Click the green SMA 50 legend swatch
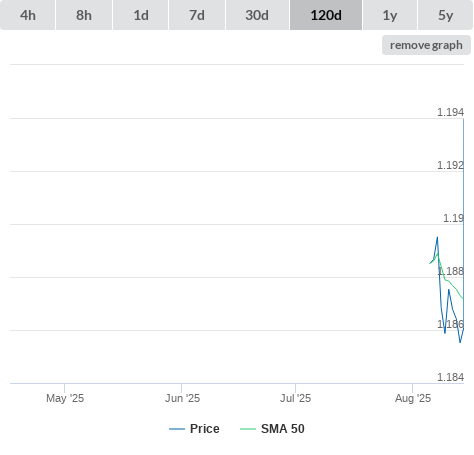Image resolution: width=474 pixels, height=455 pixels. click(x=248, y=429)
